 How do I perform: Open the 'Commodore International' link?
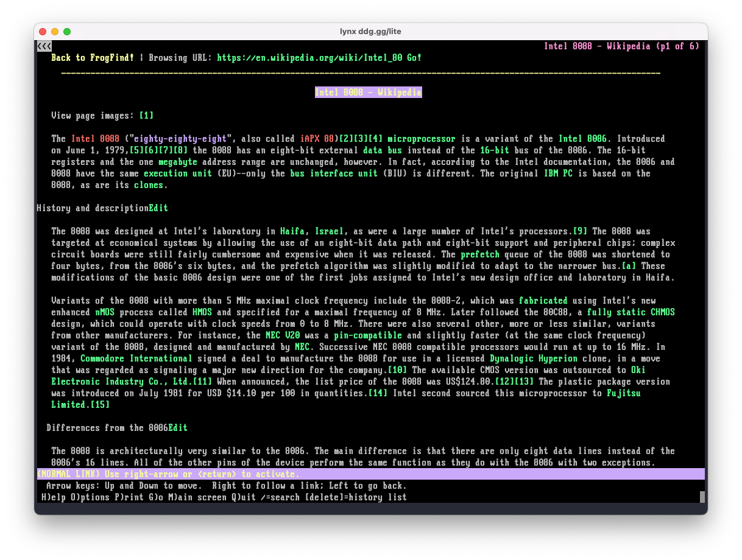point(136,359)
